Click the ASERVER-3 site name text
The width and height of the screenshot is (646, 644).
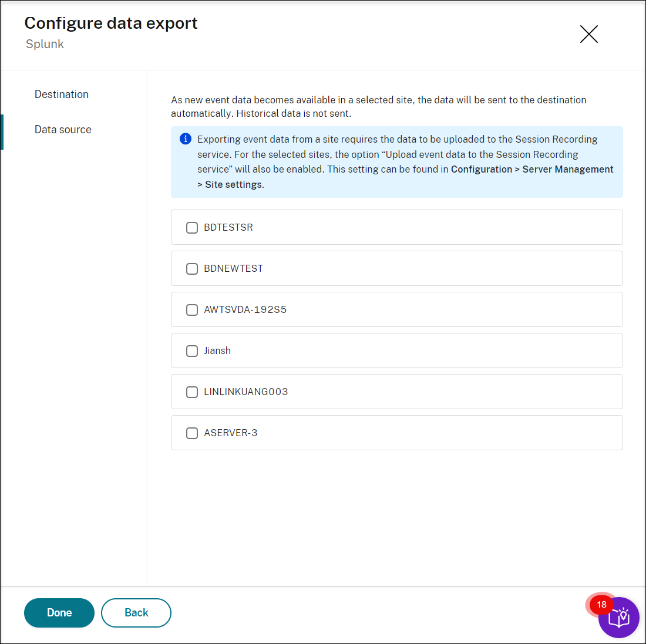click(x=231, y=433)
